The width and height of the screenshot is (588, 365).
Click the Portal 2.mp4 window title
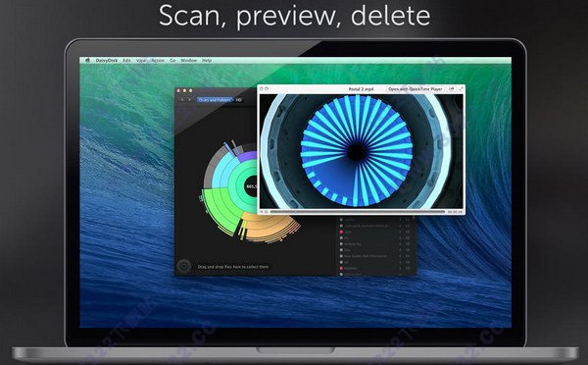[x=361, y=89]
